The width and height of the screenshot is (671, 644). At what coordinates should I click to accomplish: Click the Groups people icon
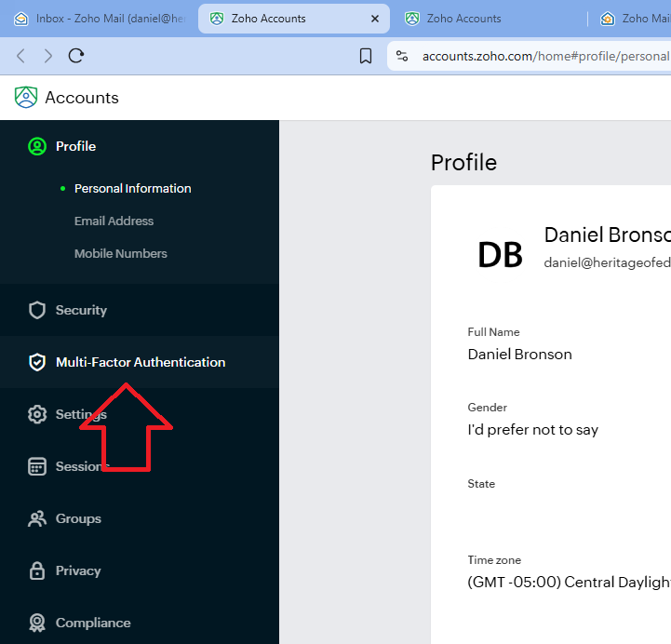point(37,518)
